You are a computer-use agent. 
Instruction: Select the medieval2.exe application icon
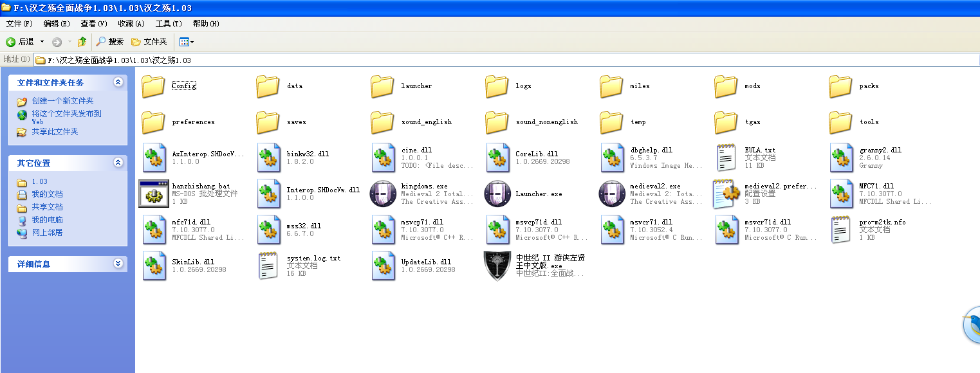[612, 194]
